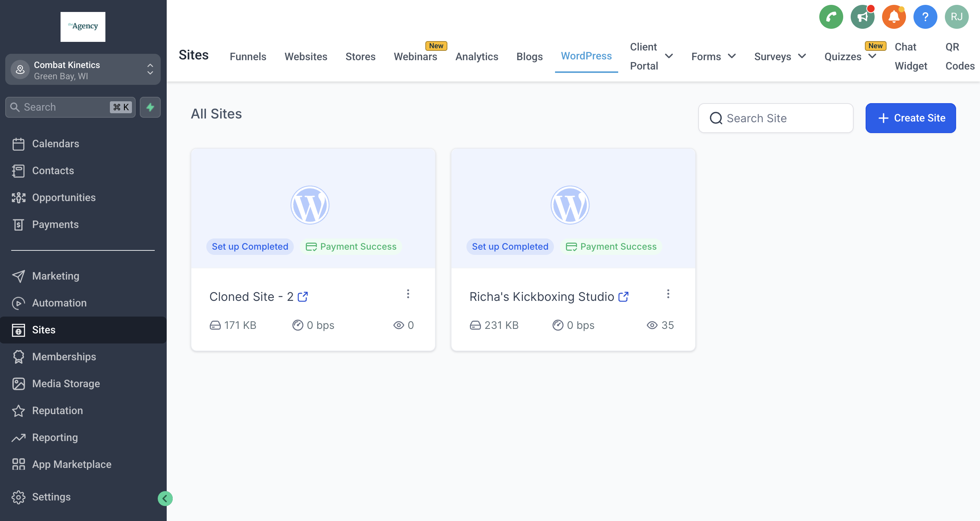Click the blue help question mark icon
Screen dimensions: 980x521
(925, 17)
